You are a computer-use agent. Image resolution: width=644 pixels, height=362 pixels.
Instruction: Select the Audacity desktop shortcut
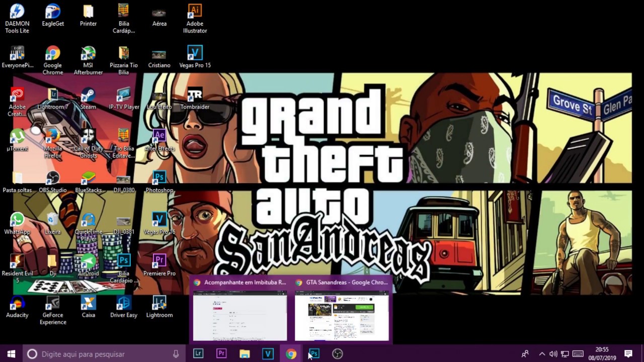[17, 307]
